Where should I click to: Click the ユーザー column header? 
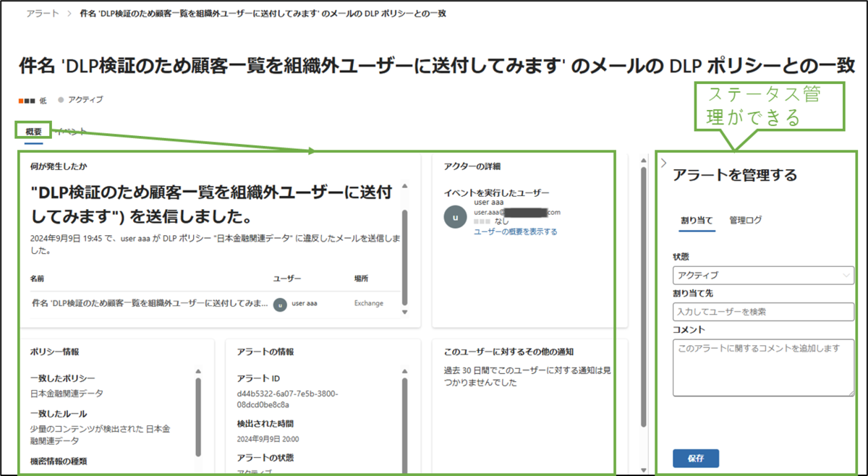pyautogui.click(x=287, y=278)
